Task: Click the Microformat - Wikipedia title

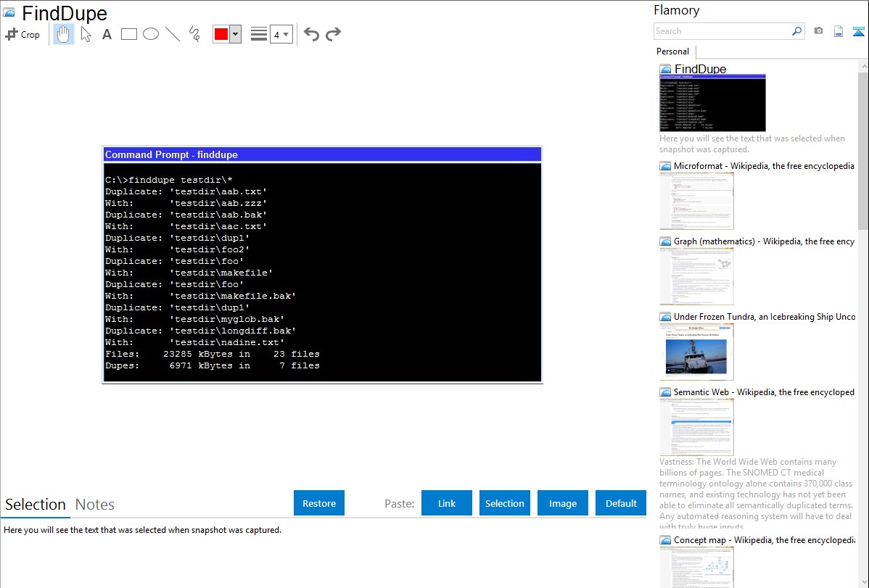Action: (x=764, y=166)
